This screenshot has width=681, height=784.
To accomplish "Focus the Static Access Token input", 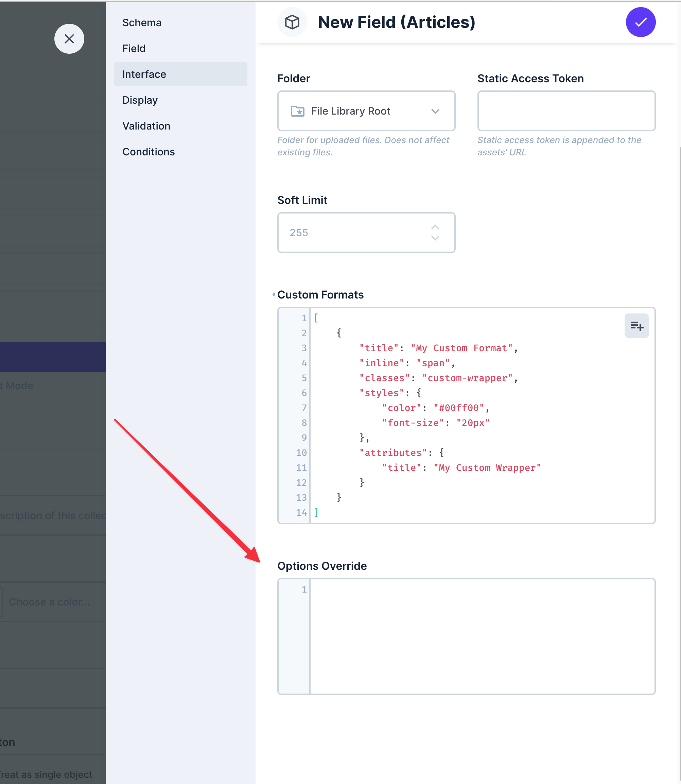I will [566, 111].
